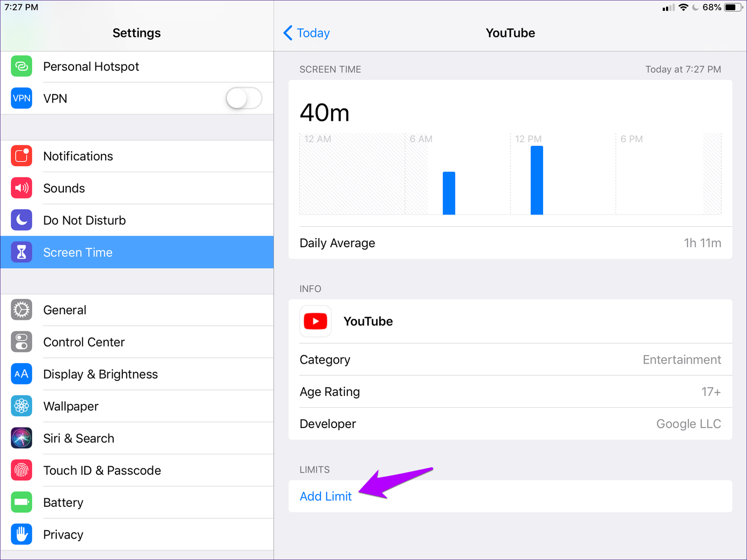747x560 pixels.
Task: Tap the Siri & Search icon
Action: click(x=21, y=438)
